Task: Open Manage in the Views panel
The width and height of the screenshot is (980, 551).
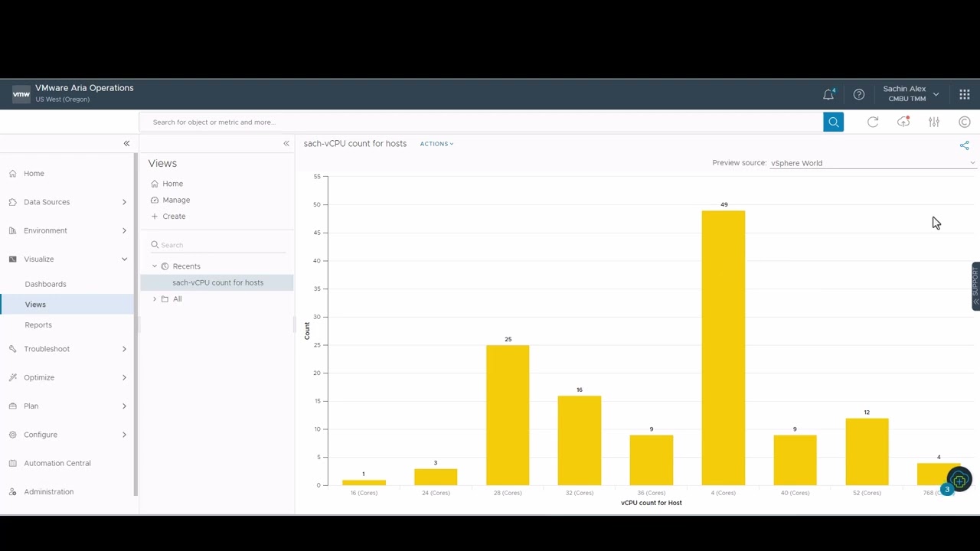Action: (x=176, y=200)
